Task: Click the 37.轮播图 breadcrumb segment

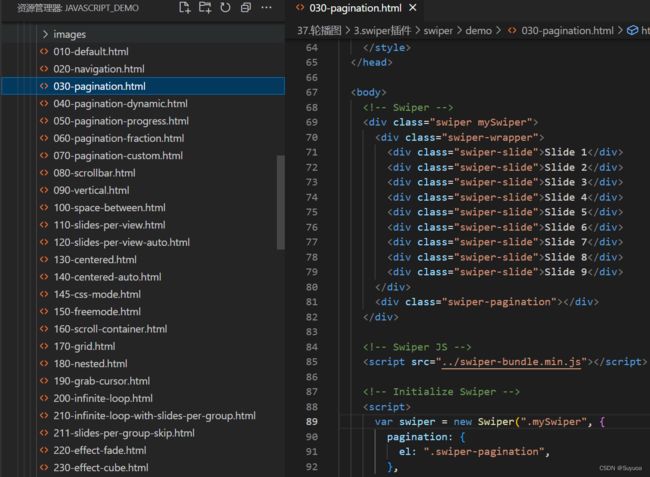Action: click(319, 31)
